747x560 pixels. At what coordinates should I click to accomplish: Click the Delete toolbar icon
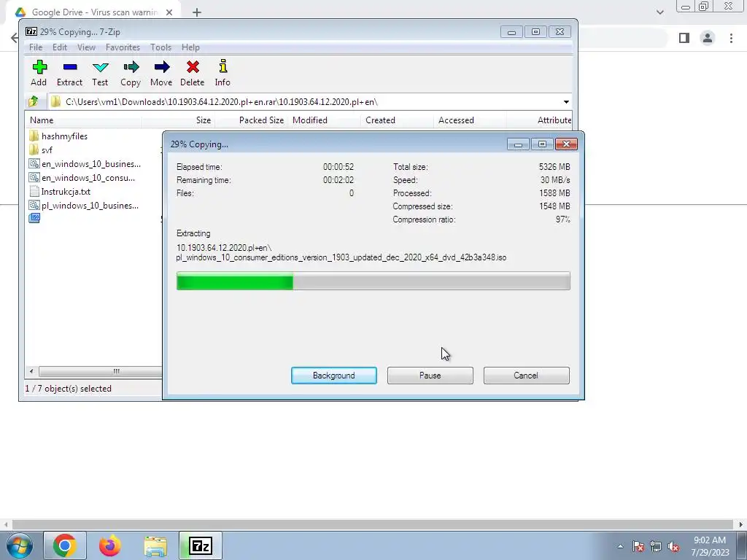coord(193,73)
